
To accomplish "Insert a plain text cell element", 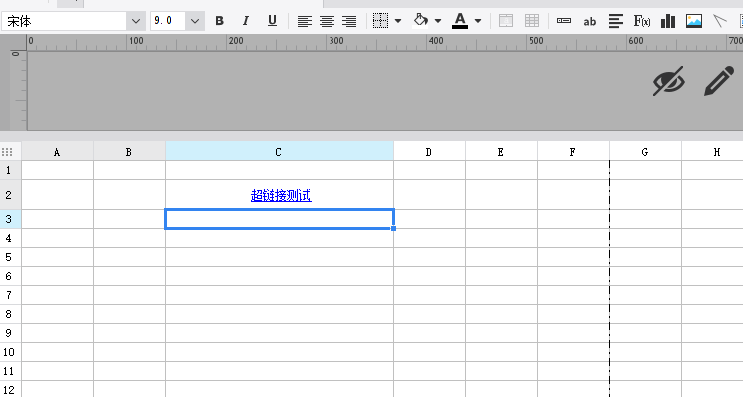I will click(x=564, y=21).
